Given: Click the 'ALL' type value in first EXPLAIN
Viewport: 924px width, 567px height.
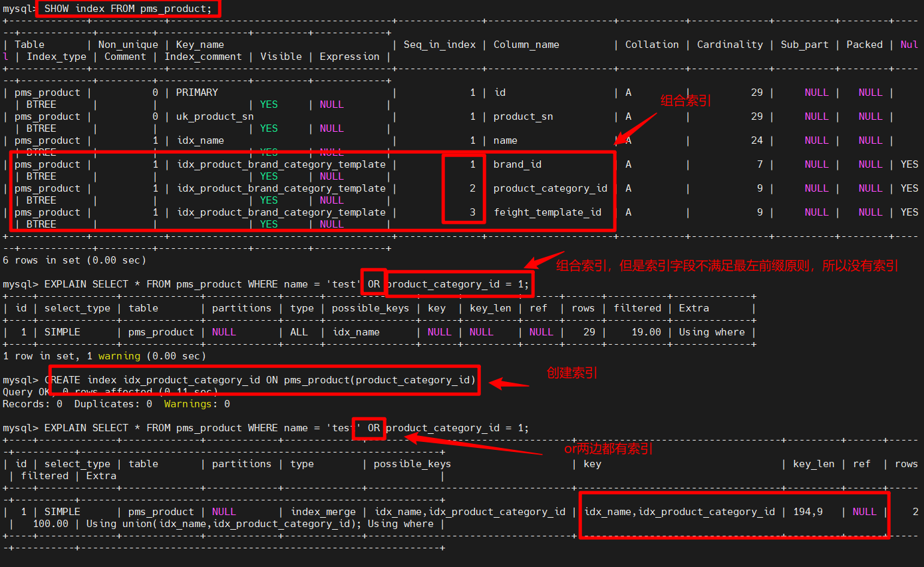Looking at the screenshot, I should click(x=299, y=332).
